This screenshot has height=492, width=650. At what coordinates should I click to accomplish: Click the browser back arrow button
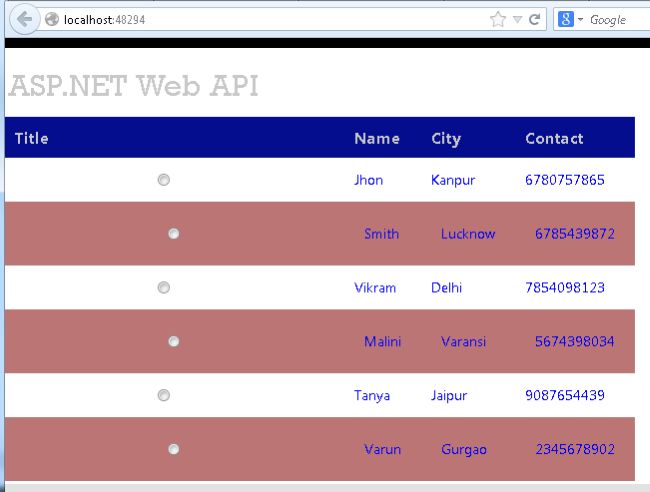pos(24,19)
